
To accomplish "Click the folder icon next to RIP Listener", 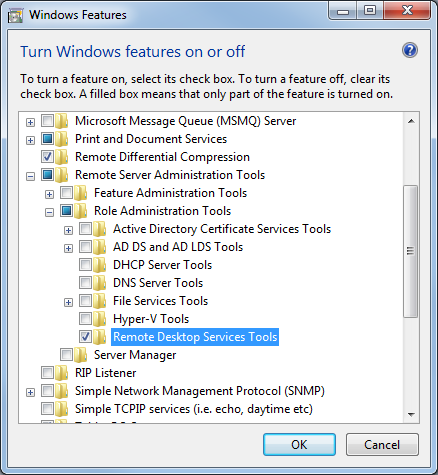I will pyautogui.click(x=61, y=373).
